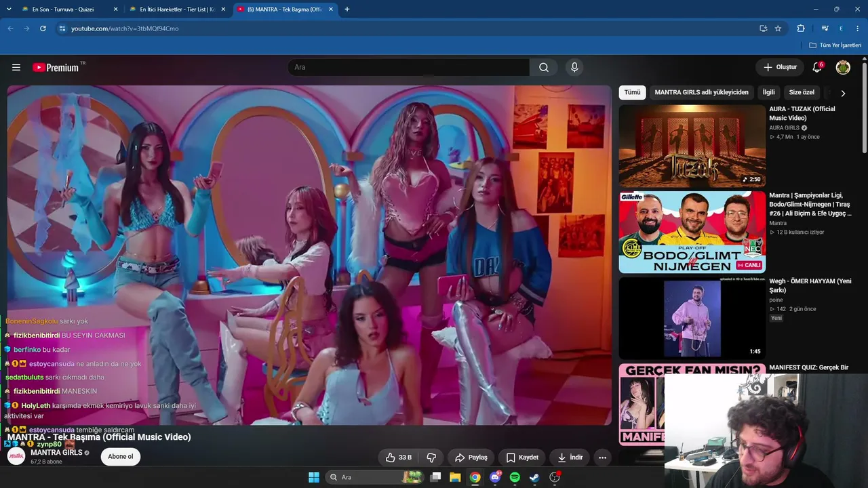Open Steam from the taskbar
868x488 pixels.
coord(534,477)
